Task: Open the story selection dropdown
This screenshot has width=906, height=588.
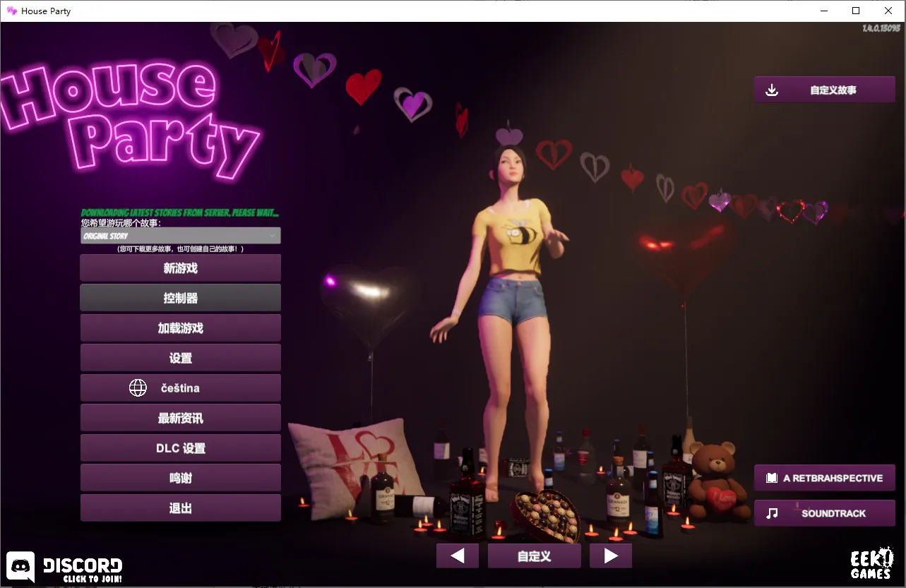Action: click(180, 234)
